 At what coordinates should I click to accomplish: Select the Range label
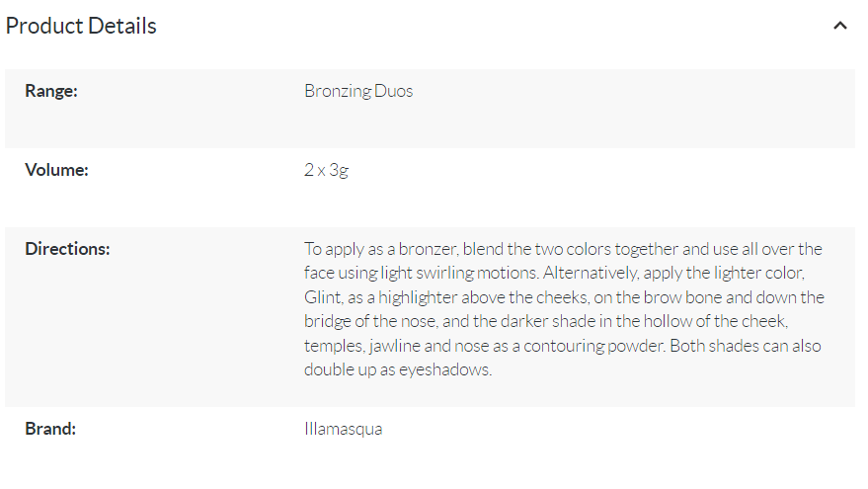click(x=51, y=91)
